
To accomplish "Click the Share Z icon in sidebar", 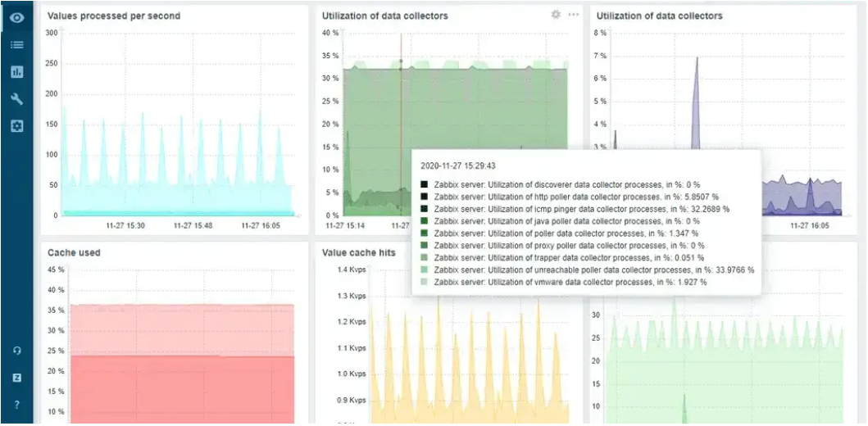I will click(16, 378).
